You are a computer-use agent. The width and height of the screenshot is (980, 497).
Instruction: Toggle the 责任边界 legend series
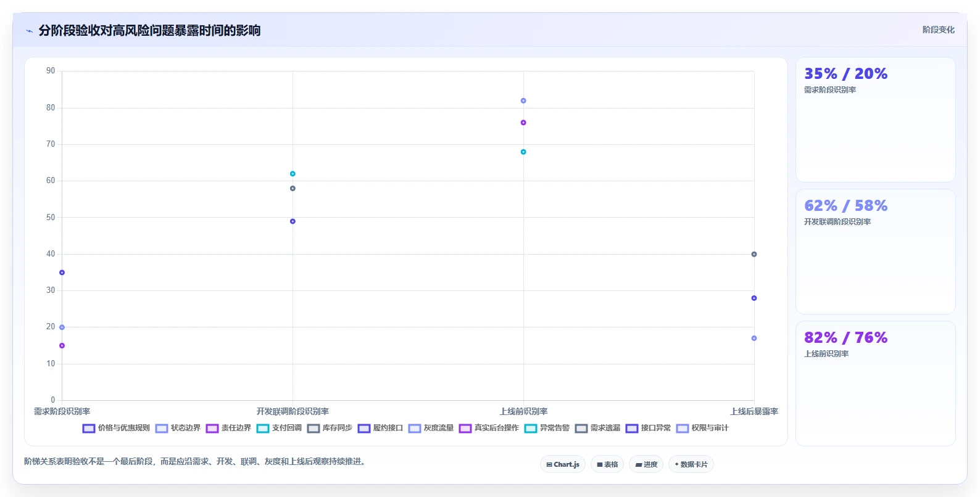[x=228, y=428]
